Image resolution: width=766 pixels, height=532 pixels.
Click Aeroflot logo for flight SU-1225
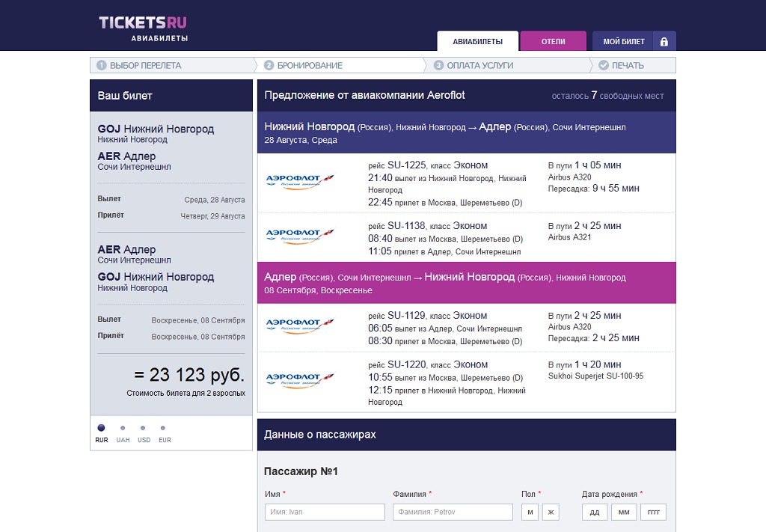pos(300,182)
